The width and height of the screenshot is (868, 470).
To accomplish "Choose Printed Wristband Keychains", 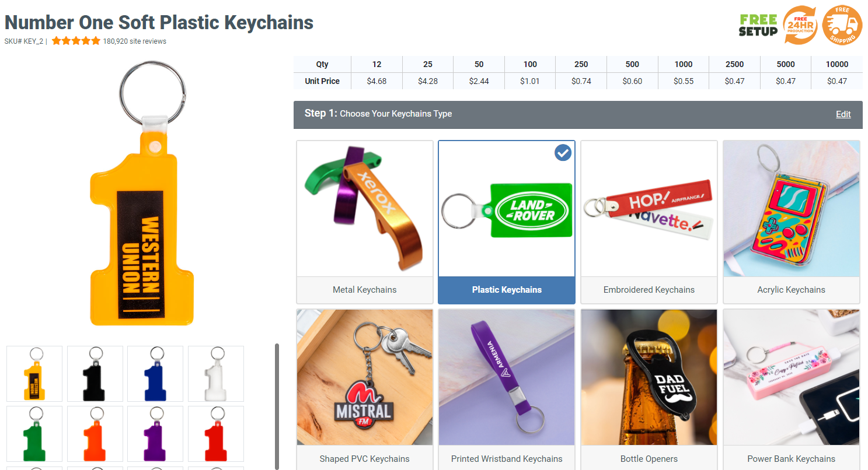I will pos(507,389).
